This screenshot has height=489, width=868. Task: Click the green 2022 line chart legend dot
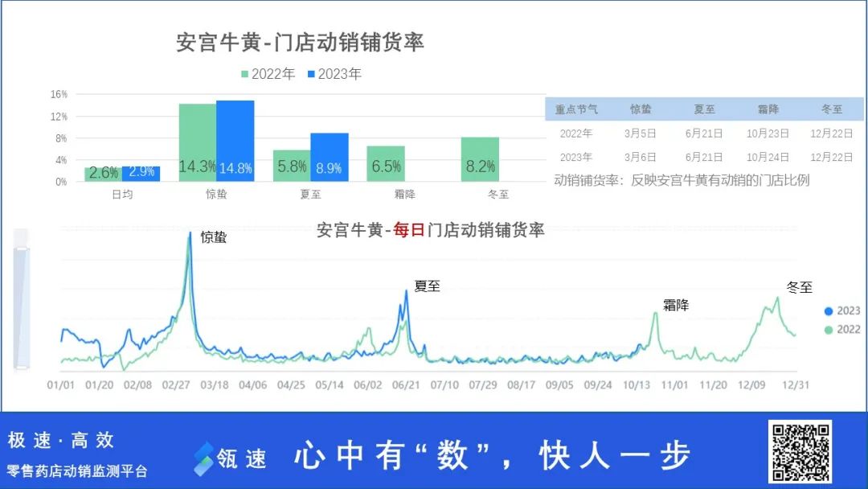click(829, 330)
